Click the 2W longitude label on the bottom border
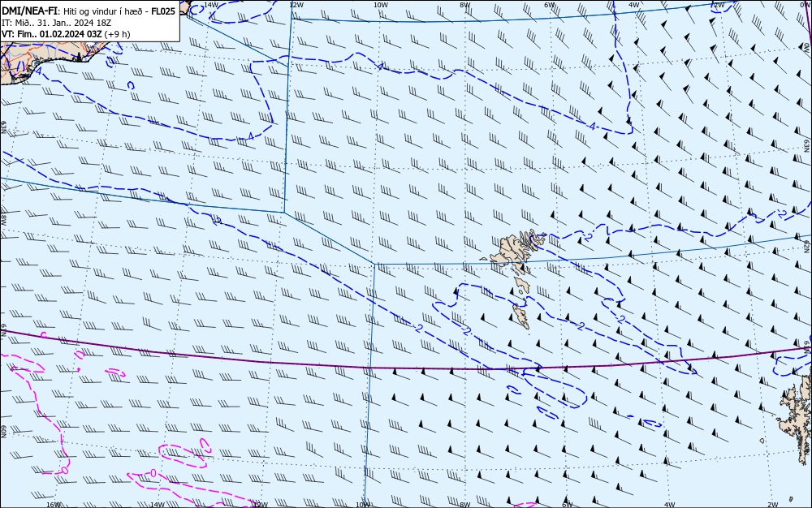Screen dimensions: 812x508 (x=773, y=505)
